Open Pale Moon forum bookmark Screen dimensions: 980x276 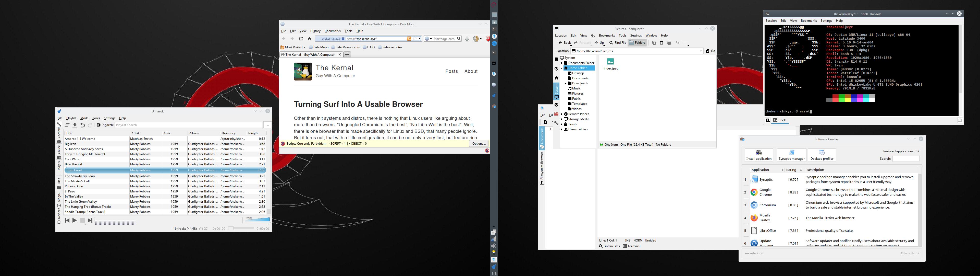tap(346, 47)
